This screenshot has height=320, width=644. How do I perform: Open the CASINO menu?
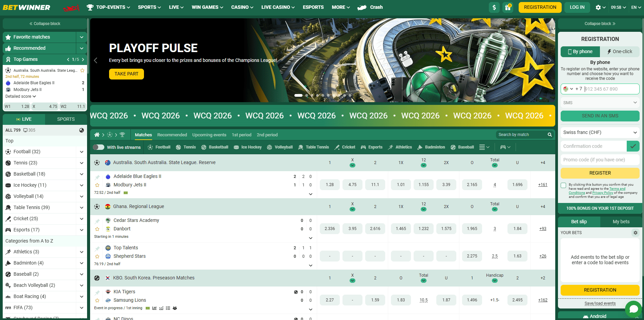[242, 7]
